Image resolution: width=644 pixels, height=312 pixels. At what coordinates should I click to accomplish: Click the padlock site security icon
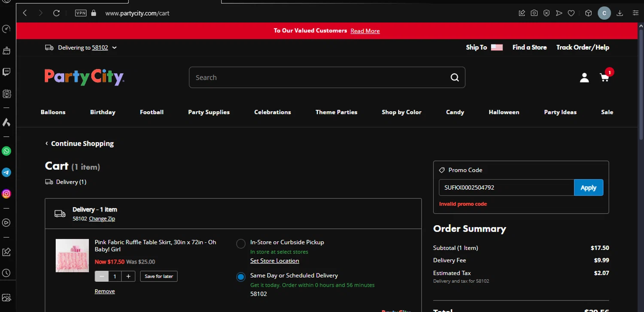(x=94, y=13)
